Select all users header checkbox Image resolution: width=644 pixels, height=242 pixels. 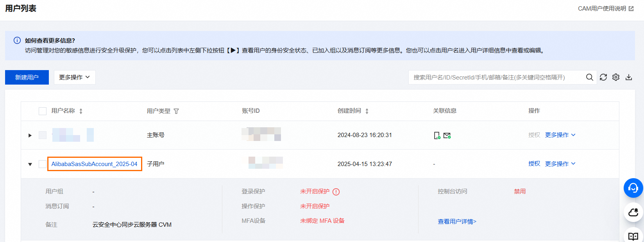(43, 111)
